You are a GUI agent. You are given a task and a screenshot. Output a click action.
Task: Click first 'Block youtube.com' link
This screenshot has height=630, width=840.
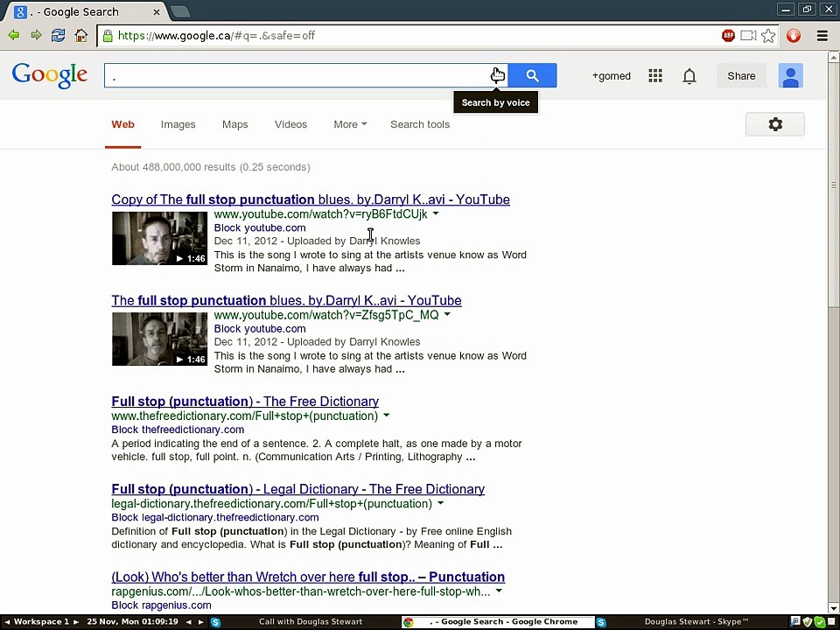pyautogui.click(x=260, y=227)
